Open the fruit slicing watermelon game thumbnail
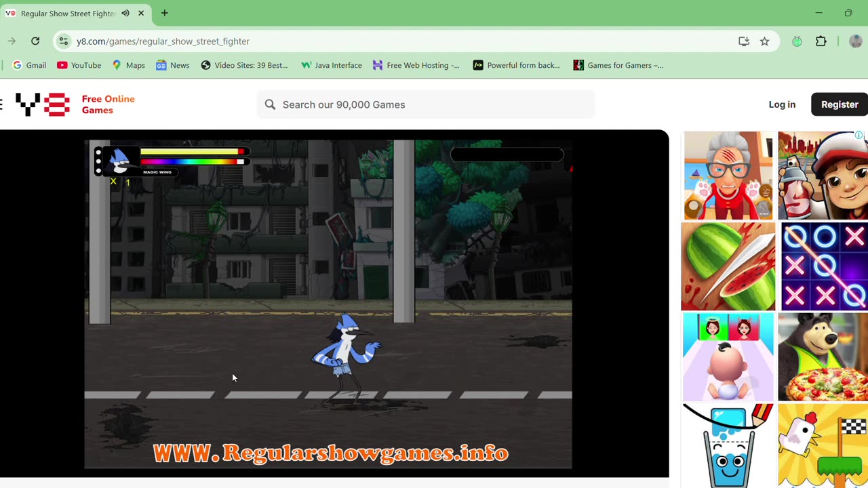The height and width of the screenshot is (488, 868). [x=728, y=266]
